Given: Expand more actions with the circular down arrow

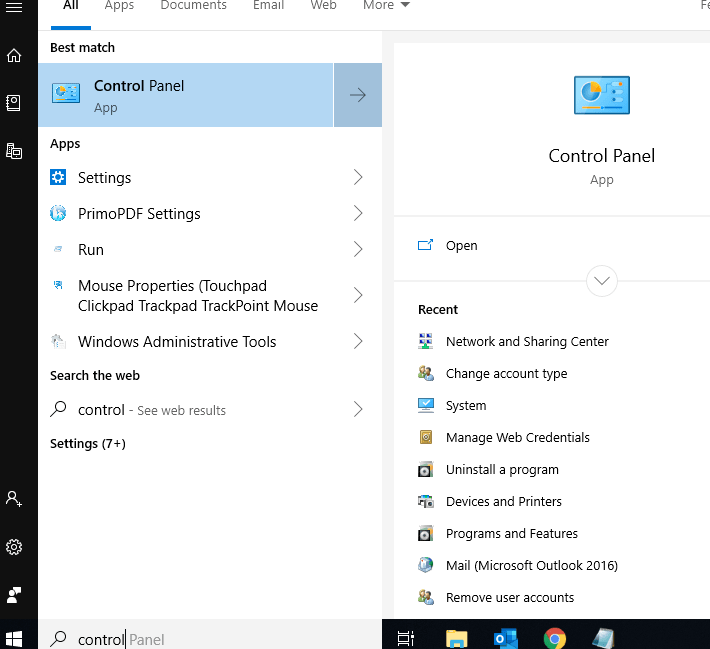Looking at the screenshot, I should point(602,281).
